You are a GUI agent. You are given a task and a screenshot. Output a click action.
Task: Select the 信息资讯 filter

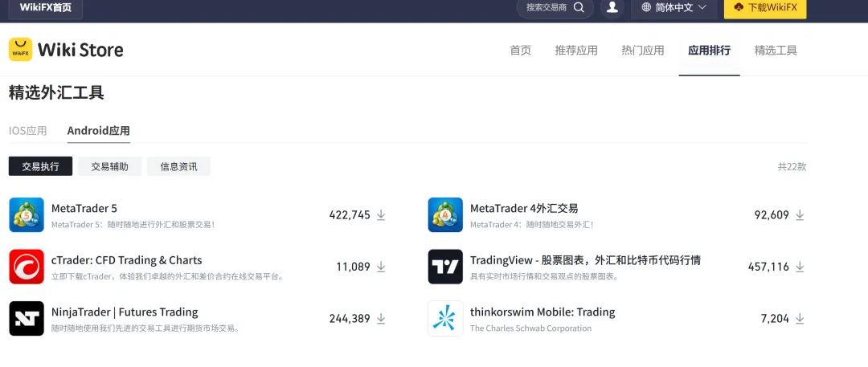pos(178,166)
